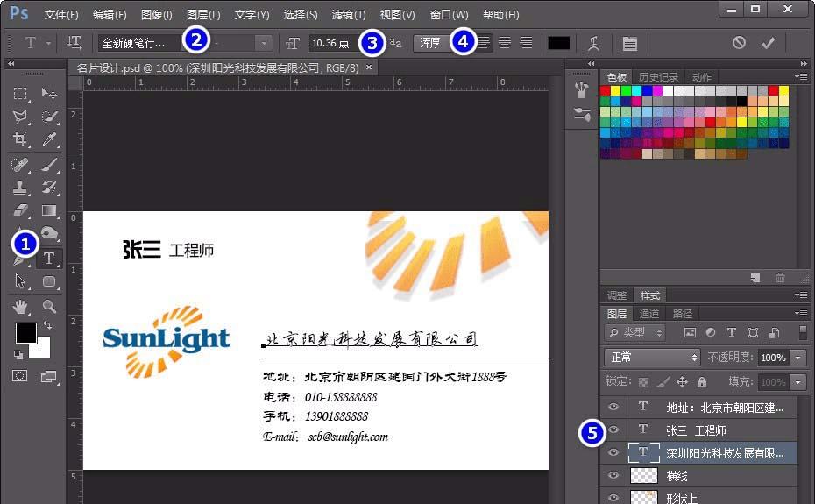Image resolution: width=815 pixels, height=504 pixels.
Task: Select the Sponge tool
Action: tap(49, 232)
